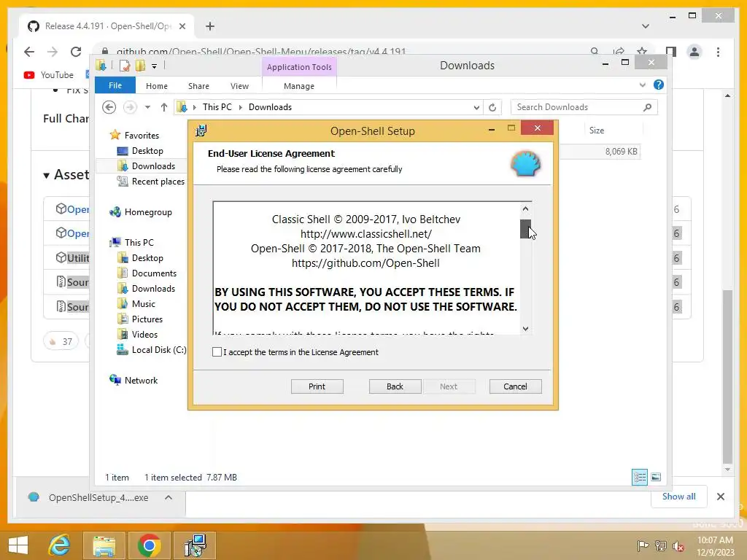
Task: Click the license text scroll-up arrow
Action: click(x=525, y=209)
